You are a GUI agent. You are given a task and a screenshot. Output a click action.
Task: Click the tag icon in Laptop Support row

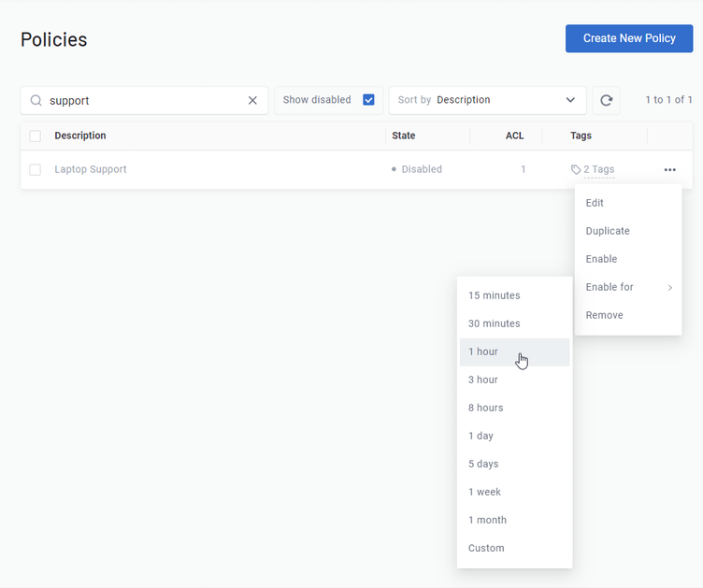pos(576,169)
